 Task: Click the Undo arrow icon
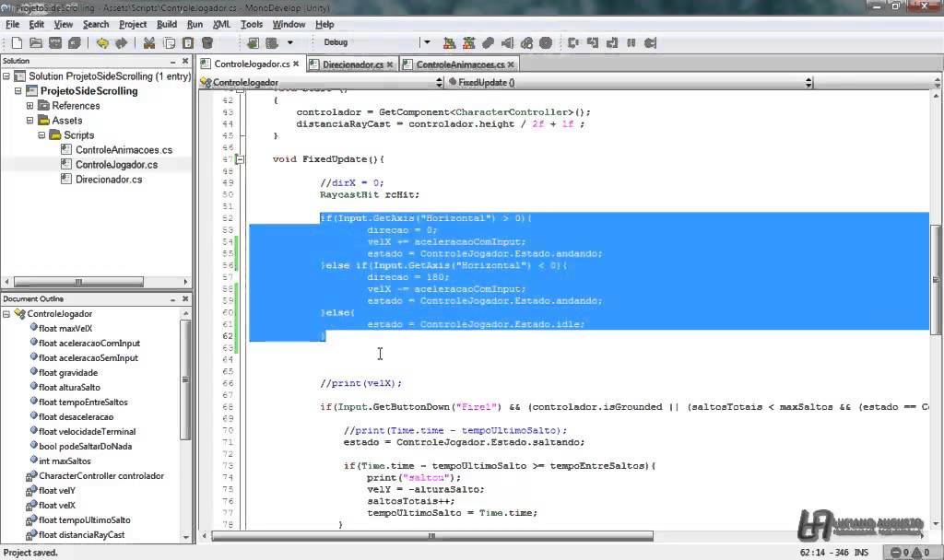point(102,42)
